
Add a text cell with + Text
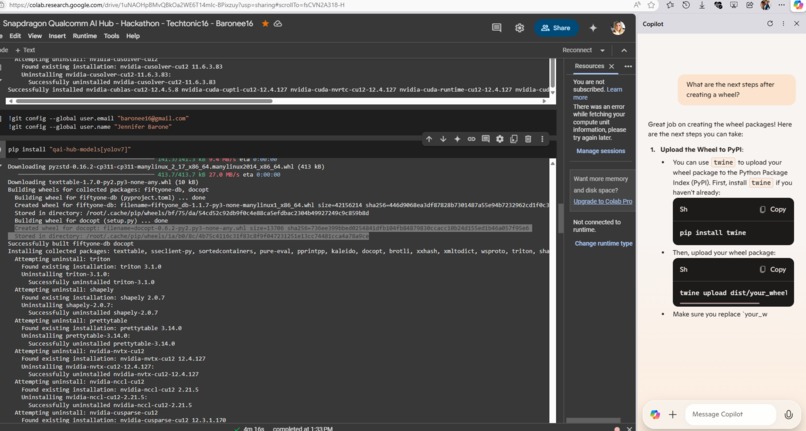click(25, 50)
